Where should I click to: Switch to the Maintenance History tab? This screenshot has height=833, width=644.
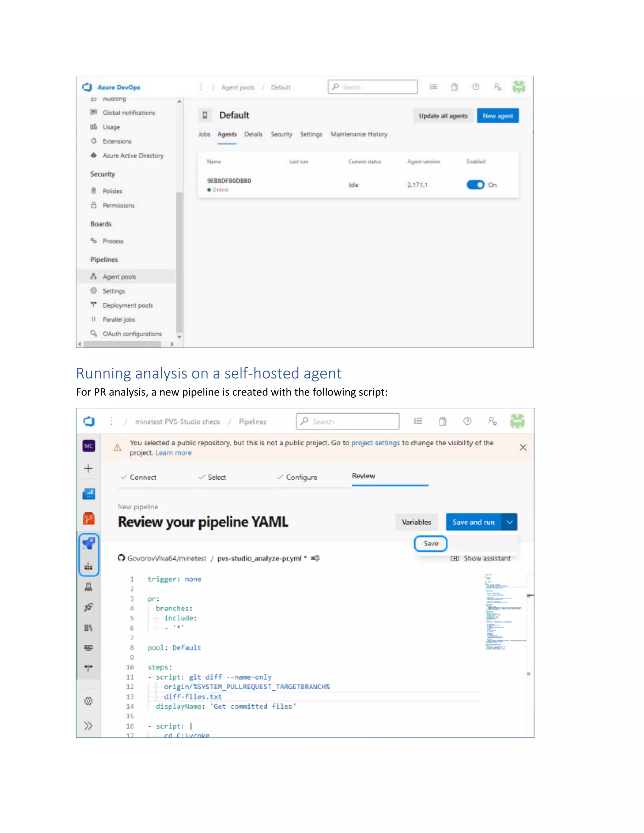click(359, 134)
